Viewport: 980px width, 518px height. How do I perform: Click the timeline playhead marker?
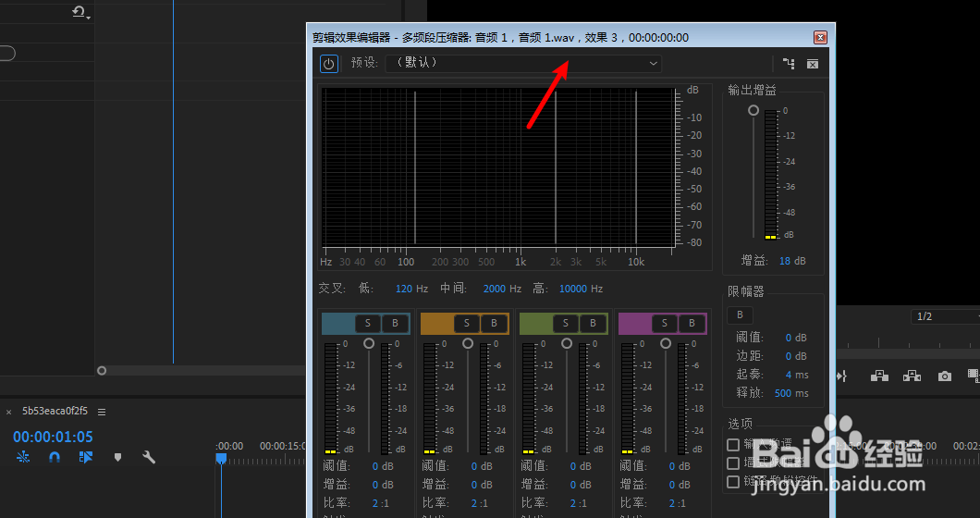pyautogui.click(x=221, y=459)
